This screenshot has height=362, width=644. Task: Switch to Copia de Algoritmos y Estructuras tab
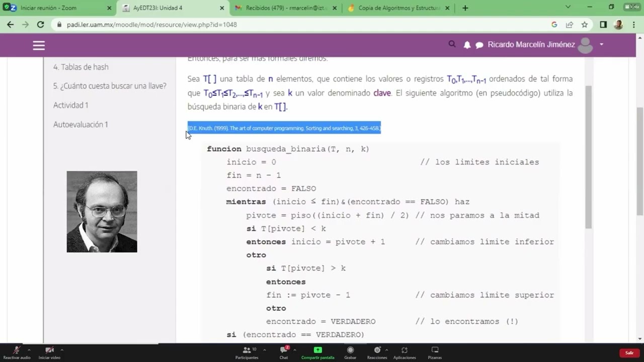pos(399,8)
